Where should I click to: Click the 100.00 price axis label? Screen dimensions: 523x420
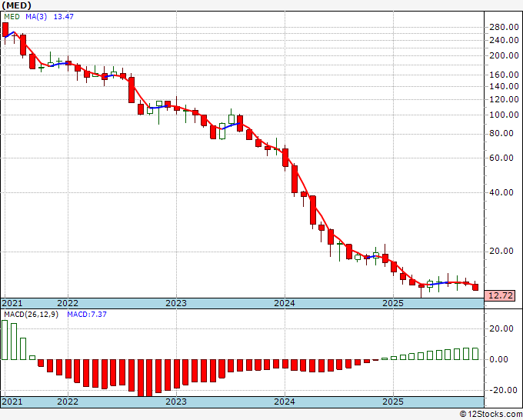(x=504, y=115)
